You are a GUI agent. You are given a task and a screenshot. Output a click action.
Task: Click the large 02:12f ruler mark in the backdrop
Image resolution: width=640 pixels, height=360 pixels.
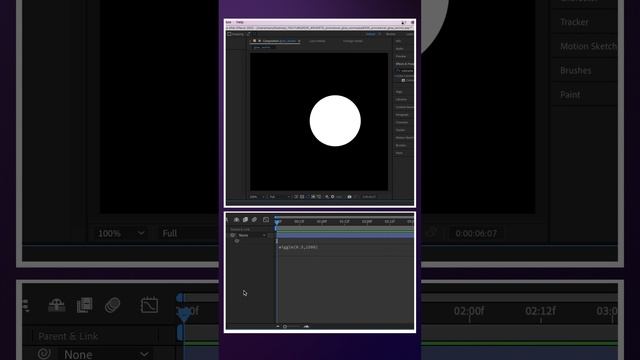point(540,311)
